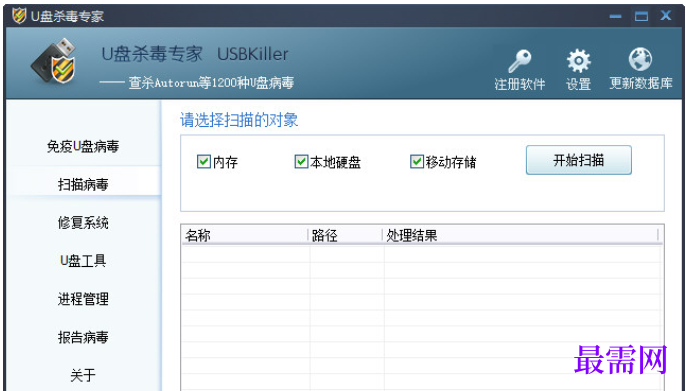Switch to 进程管理 section

83,299
